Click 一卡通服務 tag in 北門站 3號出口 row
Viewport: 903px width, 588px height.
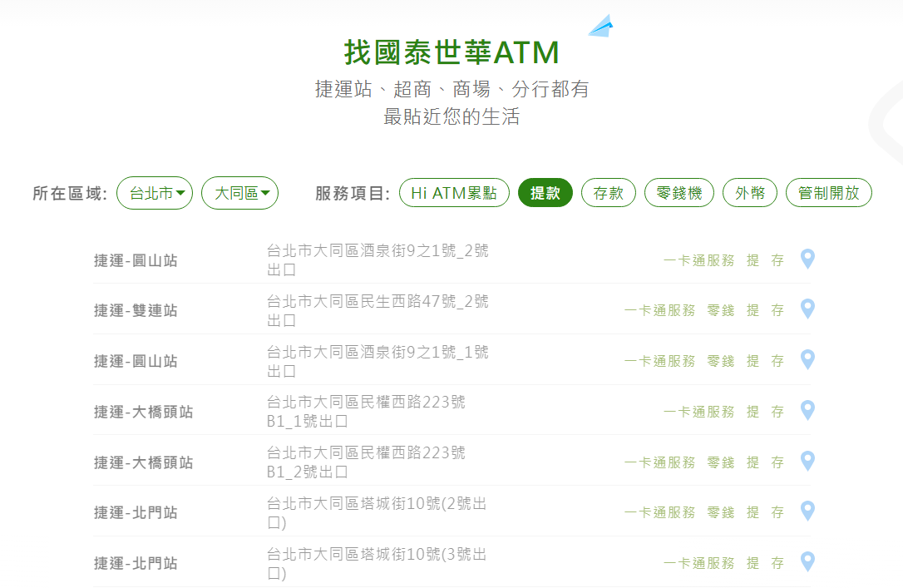tap(699, 564)
